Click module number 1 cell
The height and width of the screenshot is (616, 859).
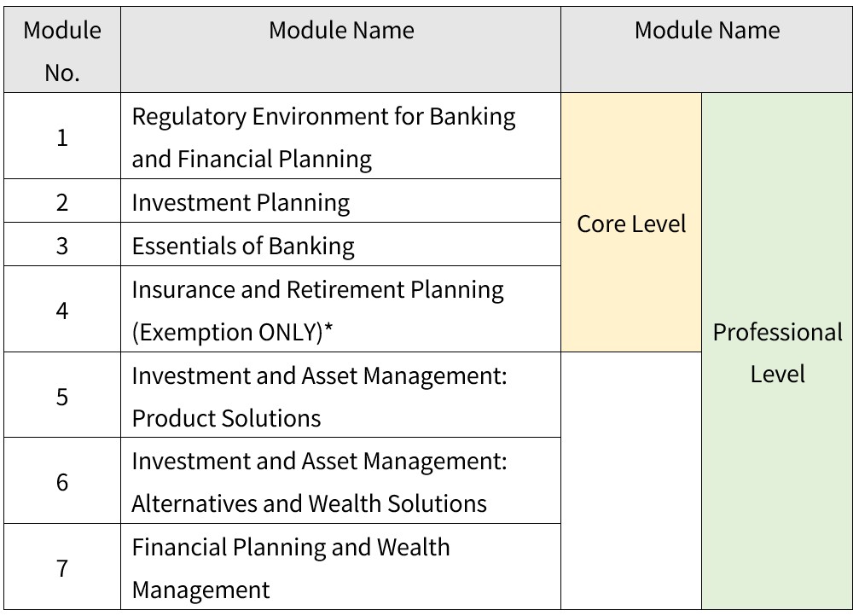coord(61,137)
